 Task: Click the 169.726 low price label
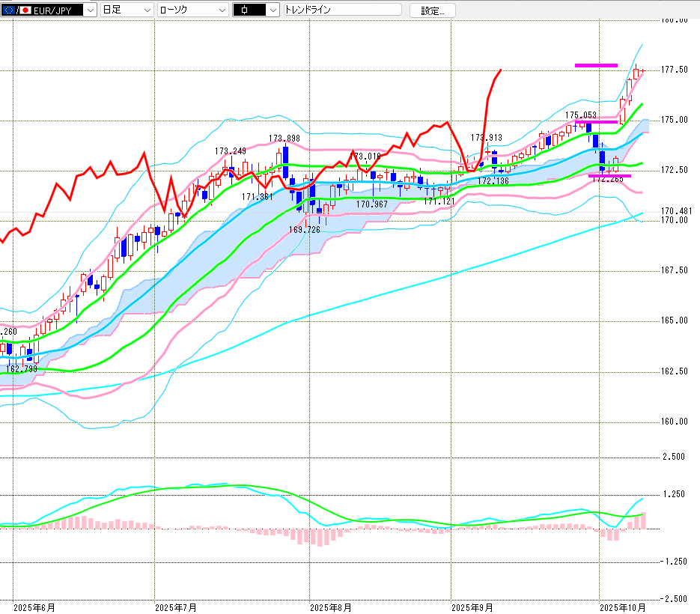click(305, 230)
